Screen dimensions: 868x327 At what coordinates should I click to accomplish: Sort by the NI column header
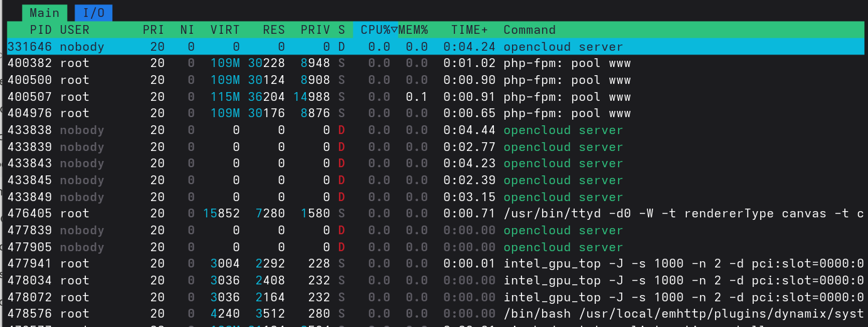point(187,29)
